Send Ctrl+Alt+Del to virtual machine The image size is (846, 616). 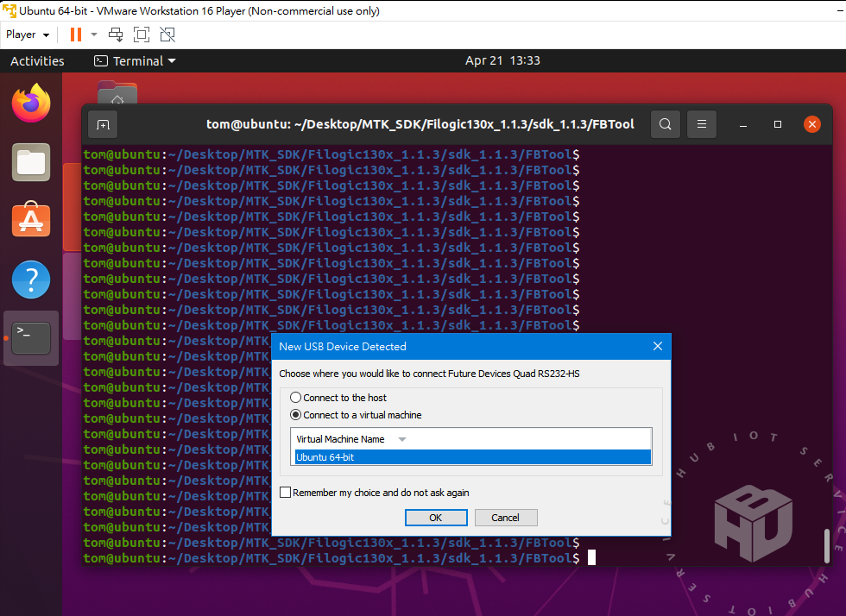tap(116, 35)
